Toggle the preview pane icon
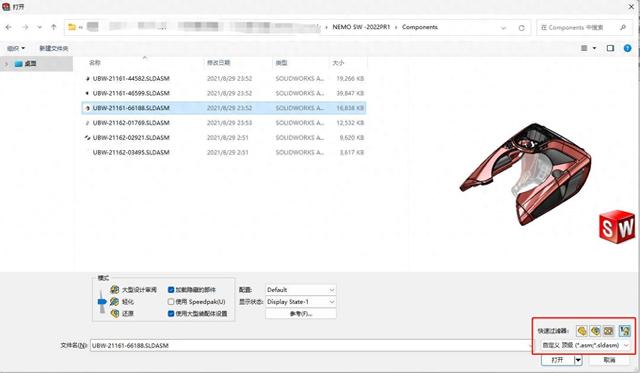Viewport: 640px width, 373px height. [610, 48]
